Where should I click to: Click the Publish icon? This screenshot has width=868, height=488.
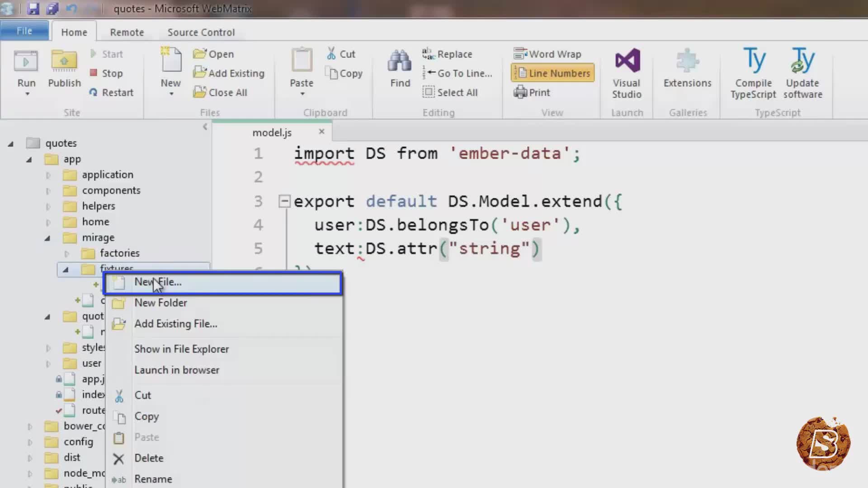coord(64,62)
